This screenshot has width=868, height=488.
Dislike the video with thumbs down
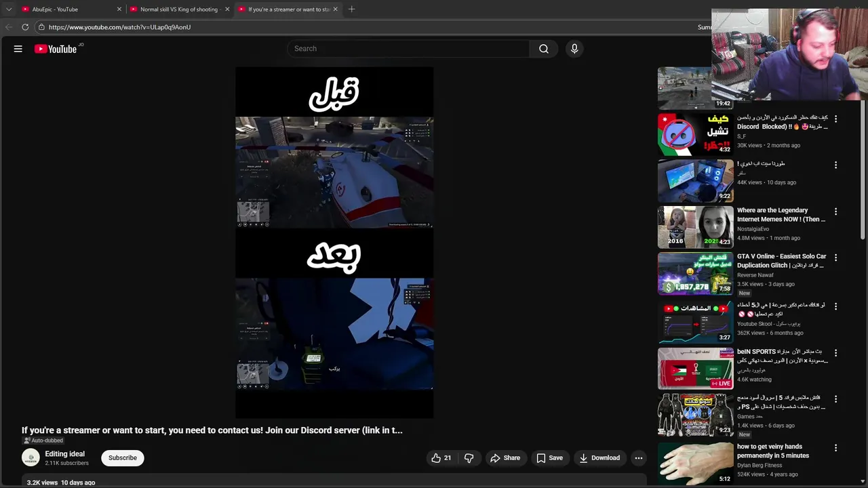(469, 458)
